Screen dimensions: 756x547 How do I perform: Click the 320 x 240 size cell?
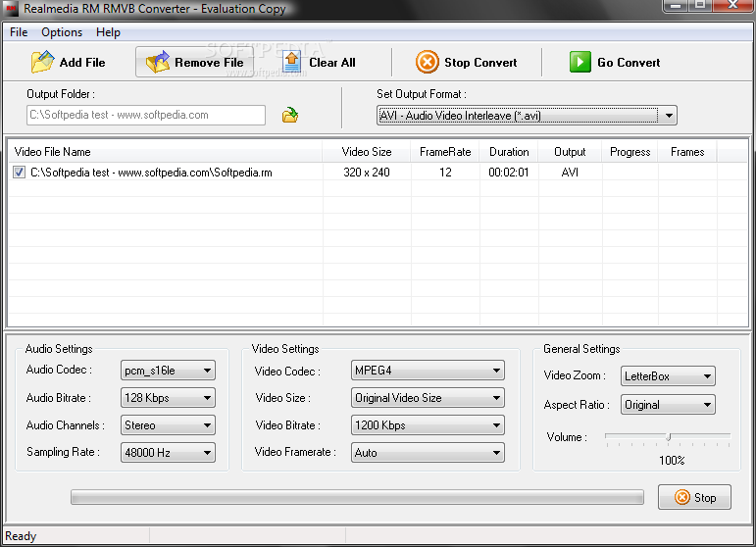pyautogui.click(x=367, y=173)
